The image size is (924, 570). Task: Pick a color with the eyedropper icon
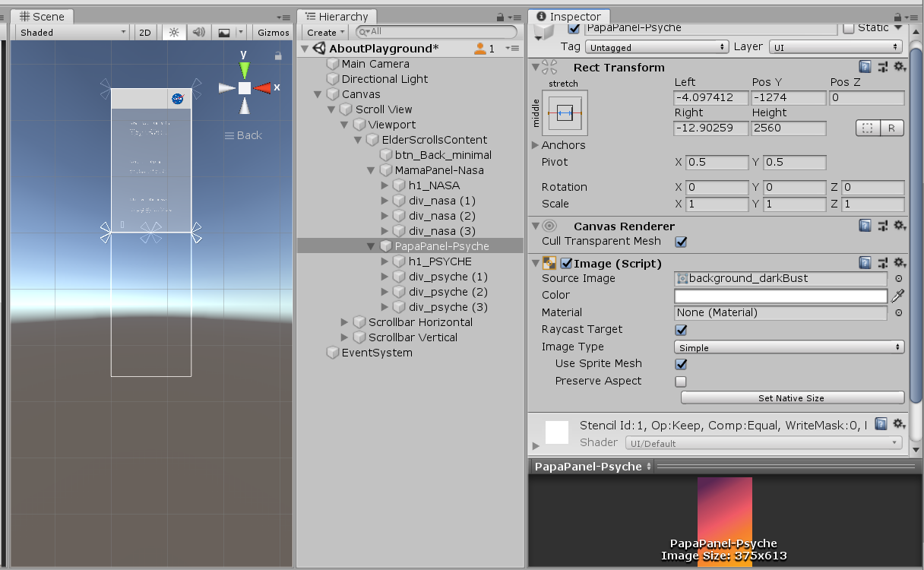pos(898,296)
